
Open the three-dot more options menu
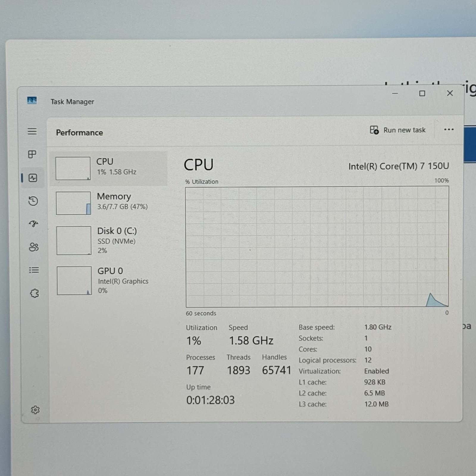click(449, 129)
